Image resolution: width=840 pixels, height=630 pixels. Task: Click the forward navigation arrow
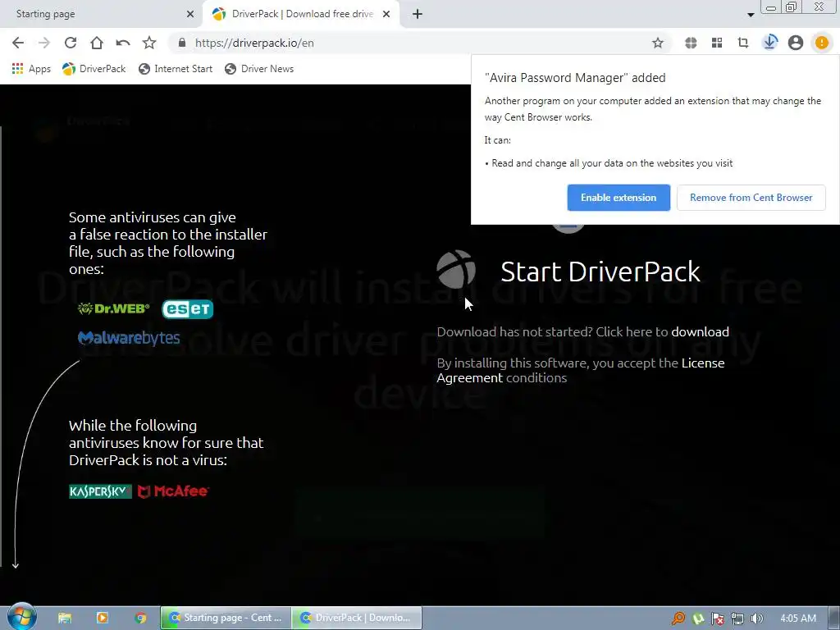point(44,43)
